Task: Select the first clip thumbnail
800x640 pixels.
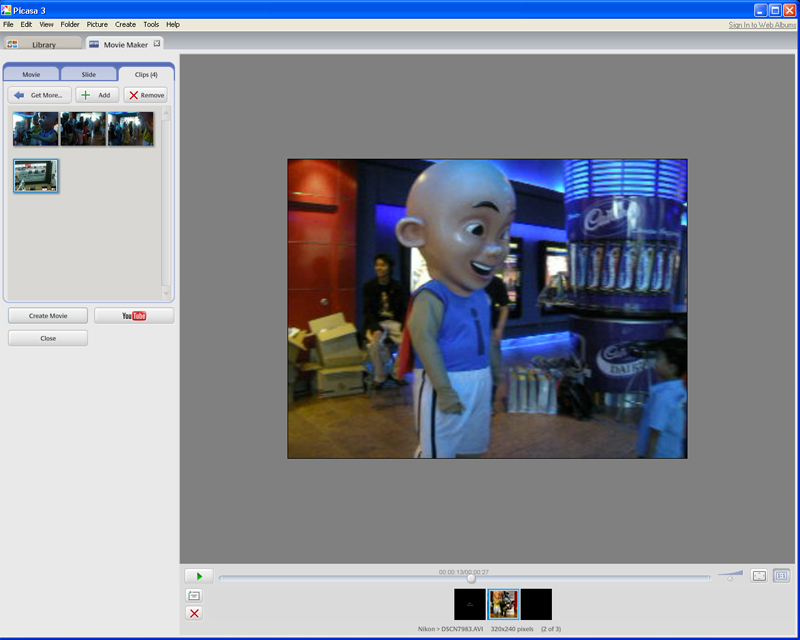Action: (35, 129)
